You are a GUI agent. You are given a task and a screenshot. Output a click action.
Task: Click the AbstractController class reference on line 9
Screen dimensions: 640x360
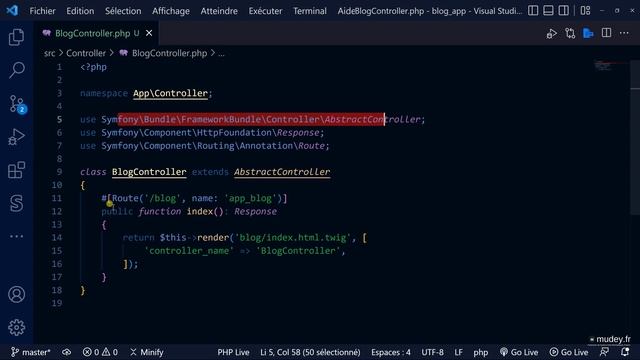pyautogui.click(x=282, y=172)
